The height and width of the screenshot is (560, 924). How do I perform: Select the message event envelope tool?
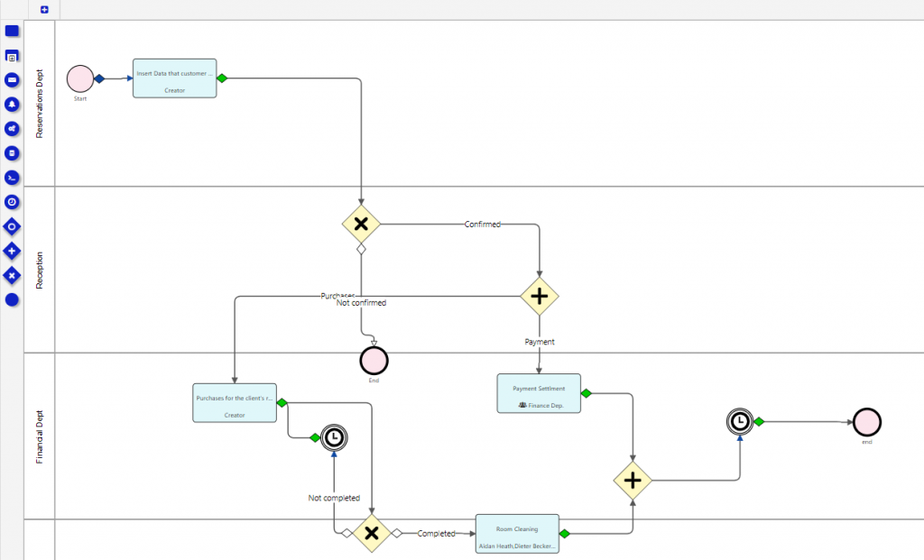point(12,79)
